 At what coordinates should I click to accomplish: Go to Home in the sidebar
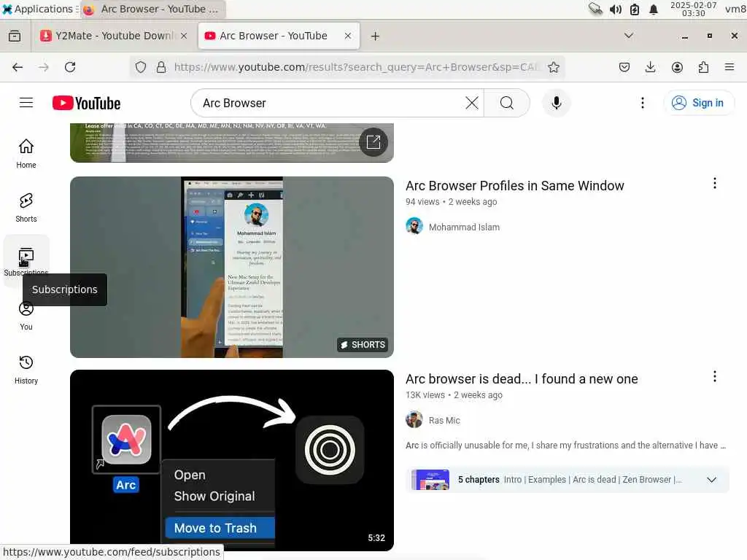26,153
